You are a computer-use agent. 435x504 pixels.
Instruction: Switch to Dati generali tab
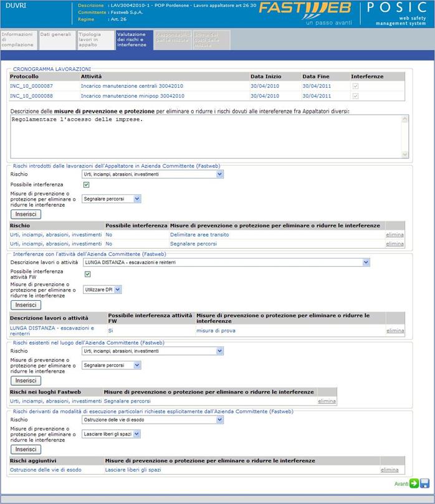(x=57, y=40)
